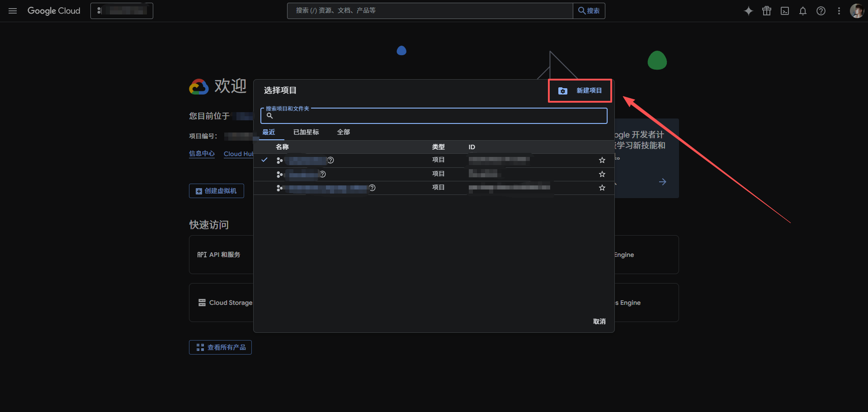Click 取消 to close the dialog
This screenshot has height=412, width=868.
[x=599, y=322]
